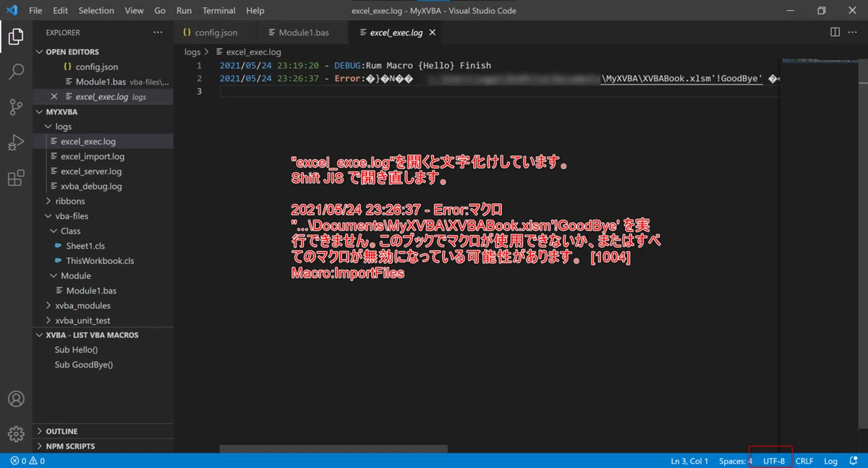Open the Accounts icon in activity bar
The width and height of the screenshot is (868, 468).
click(16, 399)
